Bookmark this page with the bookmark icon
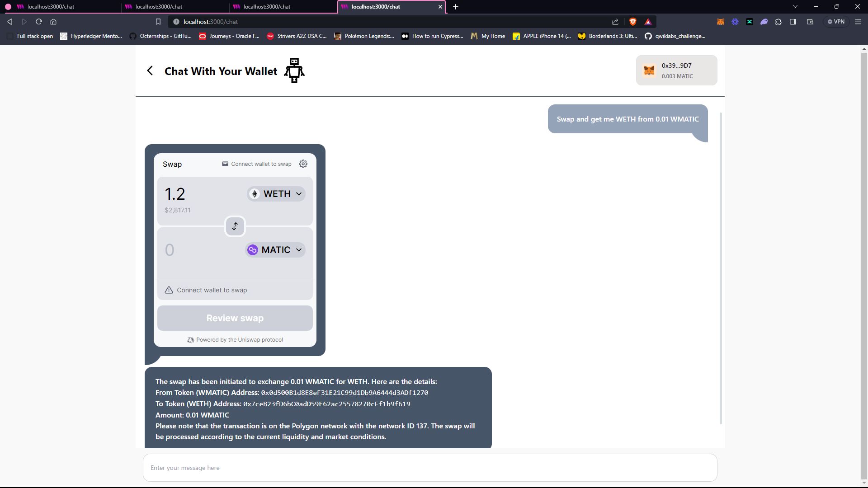 [x=158, y=22]
